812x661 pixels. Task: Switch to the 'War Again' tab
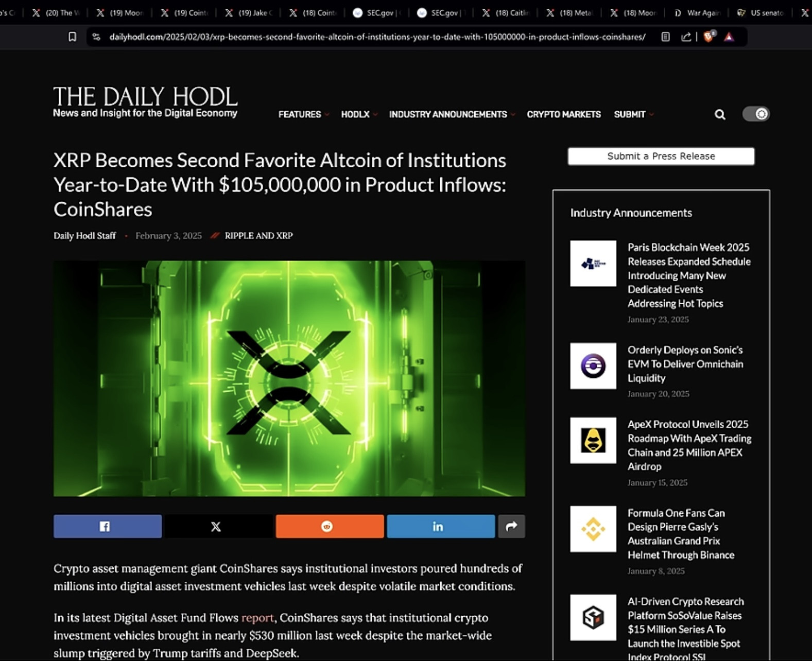click(698, 13)
